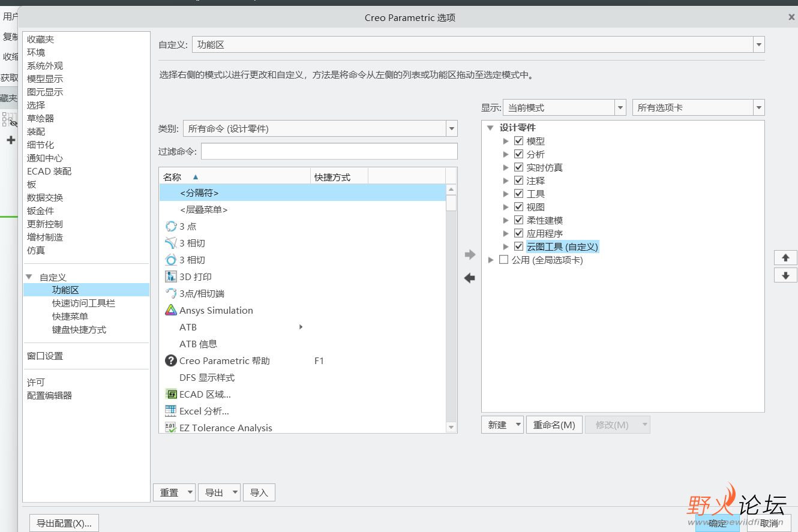Image resolution: width=798 pixels, height=532 pixels.
Task: Move the selected tab down
Action: pos(785,275)
